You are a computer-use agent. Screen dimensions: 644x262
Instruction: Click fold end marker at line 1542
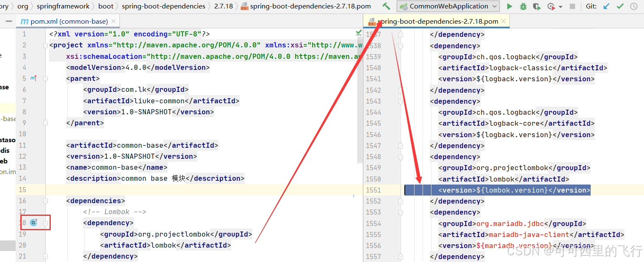coord(401,90)
